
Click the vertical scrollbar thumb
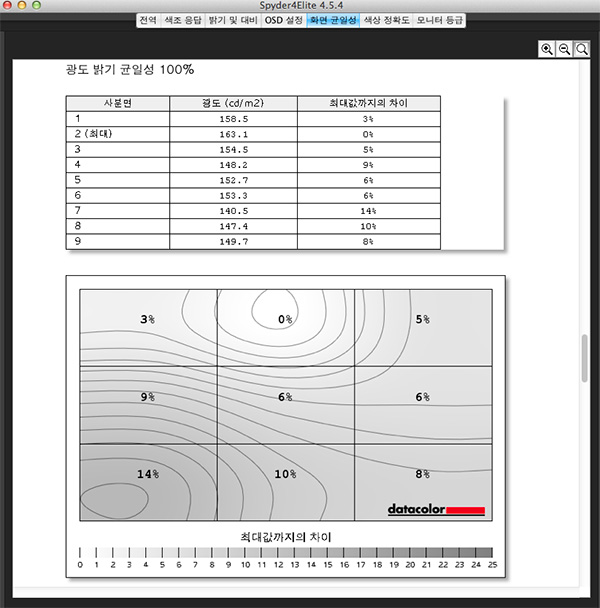tap(585, 358)
